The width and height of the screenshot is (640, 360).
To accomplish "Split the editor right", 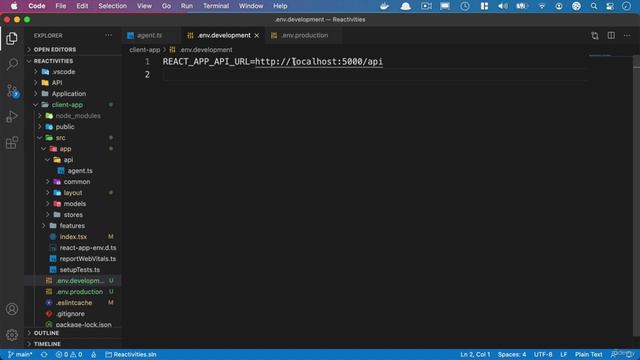I will coord(611,36).
